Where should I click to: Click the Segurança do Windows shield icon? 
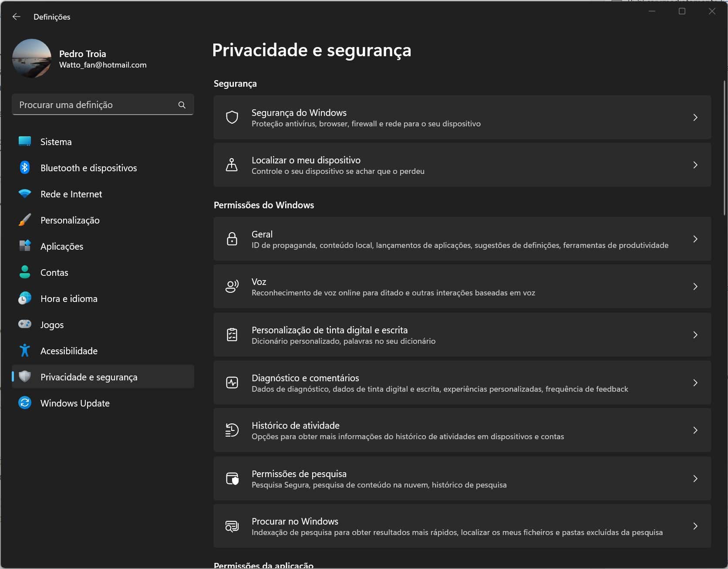[x=232, y=117]
